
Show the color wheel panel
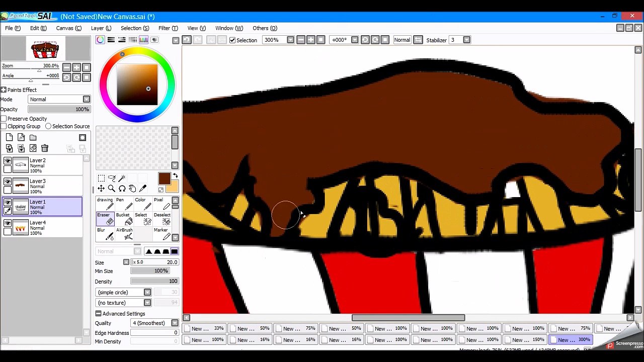[101, 40]
